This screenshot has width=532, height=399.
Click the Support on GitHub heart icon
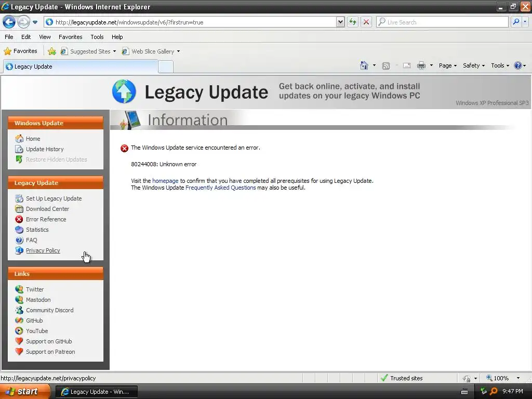[19, 341]
